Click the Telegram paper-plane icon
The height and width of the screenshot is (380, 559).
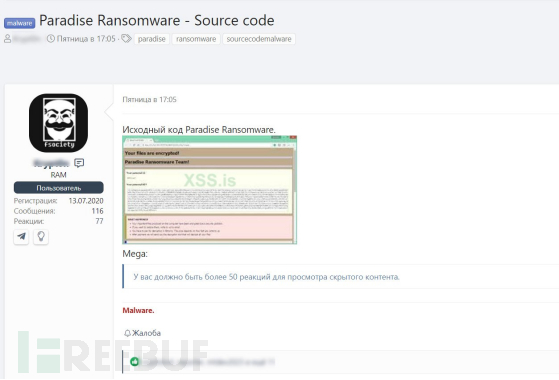(x=21, y=237)
